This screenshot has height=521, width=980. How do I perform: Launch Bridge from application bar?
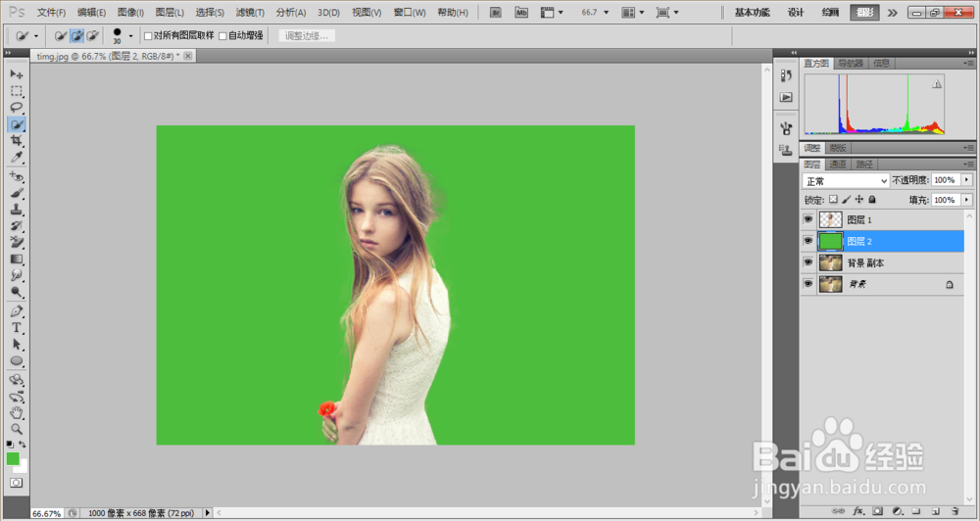pos(496,12)
